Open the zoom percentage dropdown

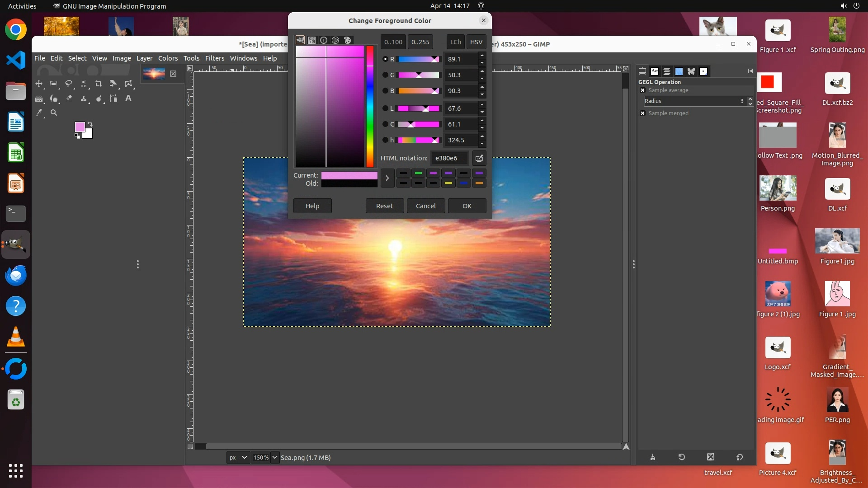(x=274, y=457)
